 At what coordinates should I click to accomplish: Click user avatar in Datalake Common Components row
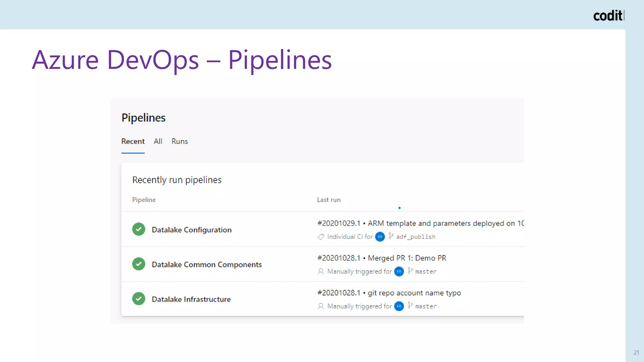tap(399, 271)
